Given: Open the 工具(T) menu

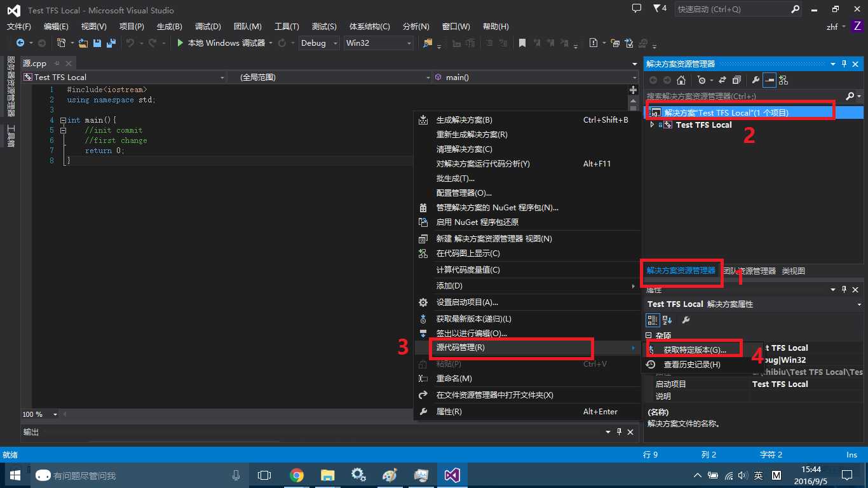Looking at the screenshot, I should [x=287, y=26].
